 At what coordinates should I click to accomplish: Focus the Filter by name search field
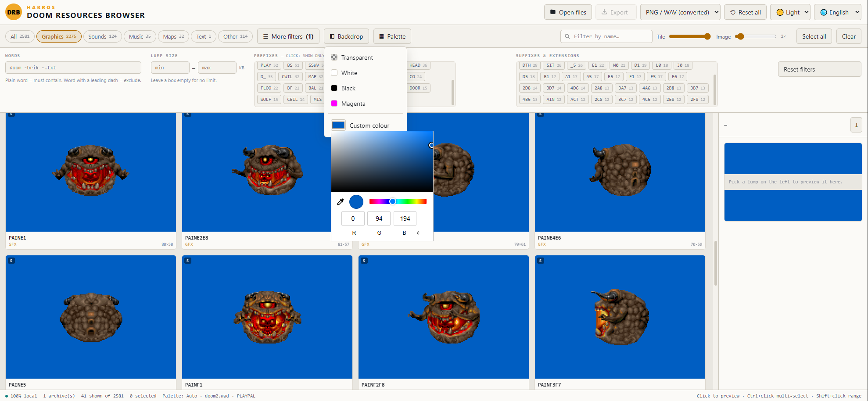(x=606, y=36)
